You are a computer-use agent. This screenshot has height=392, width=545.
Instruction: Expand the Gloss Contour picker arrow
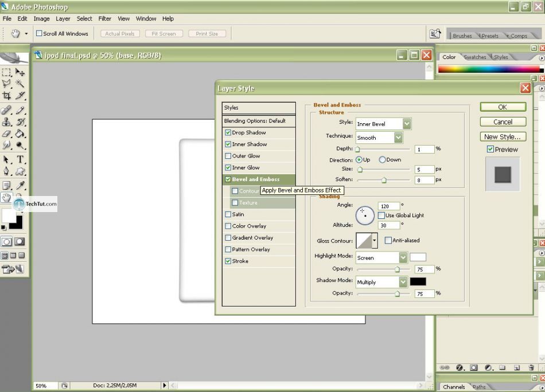click(x=375, y=240)
